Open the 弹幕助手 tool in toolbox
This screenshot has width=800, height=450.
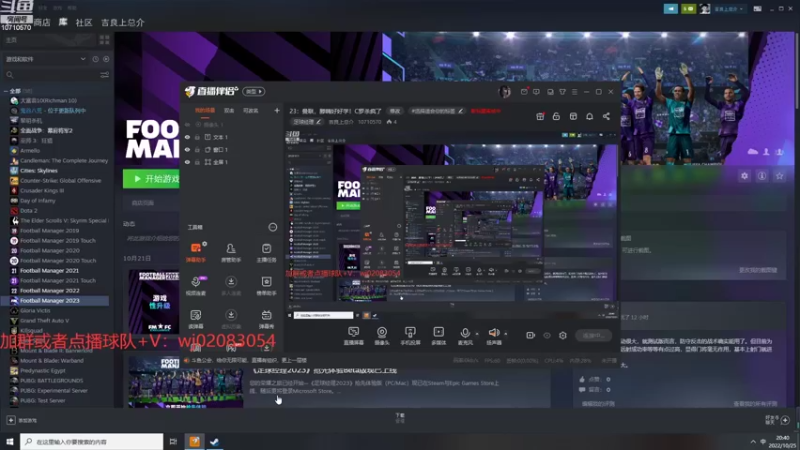tap(195, 252)
